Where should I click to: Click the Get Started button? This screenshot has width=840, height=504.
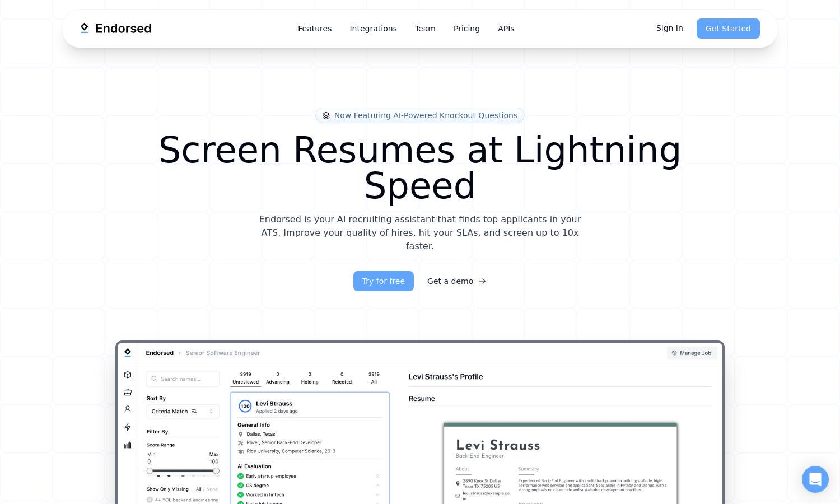point(728,29)
